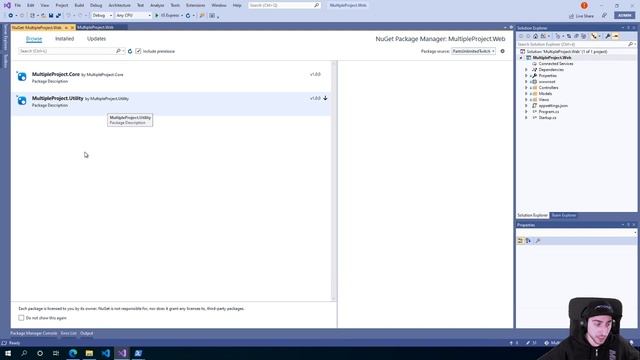Select the Browse tab
This screenshot has width=640, height=360.
[x=34, y=39]
